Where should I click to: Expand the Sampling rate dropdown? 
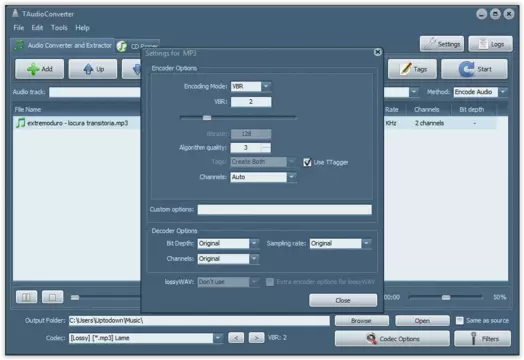[x=366, y=243]
